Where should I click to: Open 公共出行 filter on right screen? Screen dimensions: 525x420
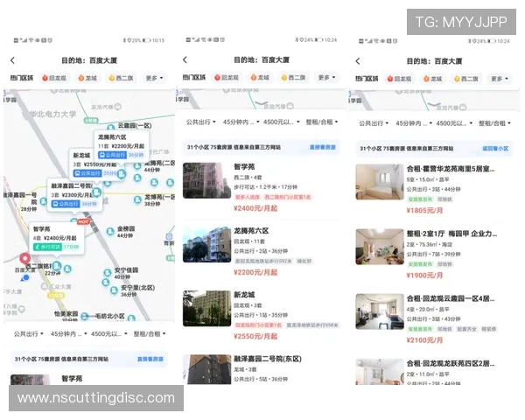[x=374, y=123]
